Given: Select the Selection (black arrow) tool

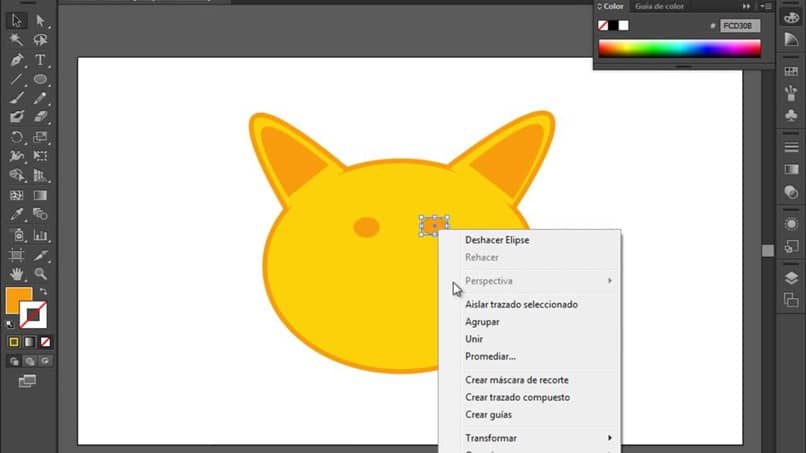Looking at the screenshot, I should pyautogui.click(x=16, y=21).
